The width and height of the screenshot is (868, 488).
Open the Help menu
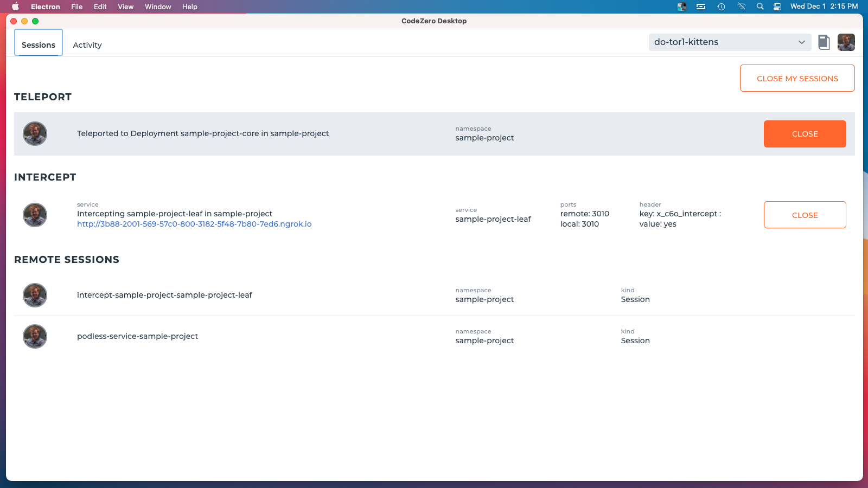point(190,7)
